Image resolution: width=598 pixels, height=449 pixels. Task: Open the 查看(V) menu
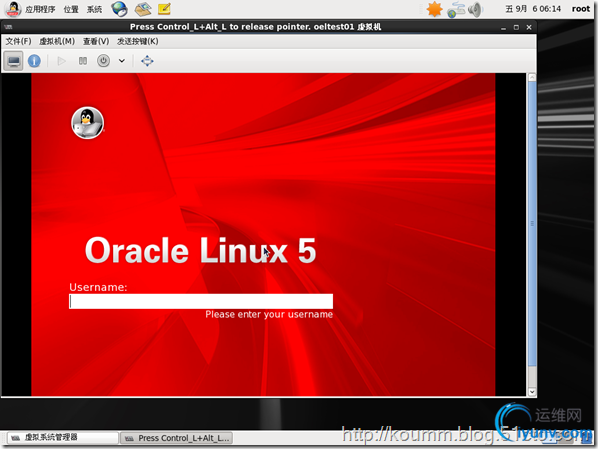[96, 41]
